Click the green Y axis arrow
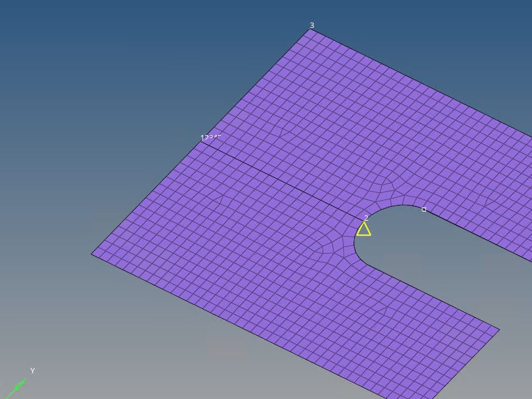Viewport: 532px width, 399px height. click(x=18, y=385)
